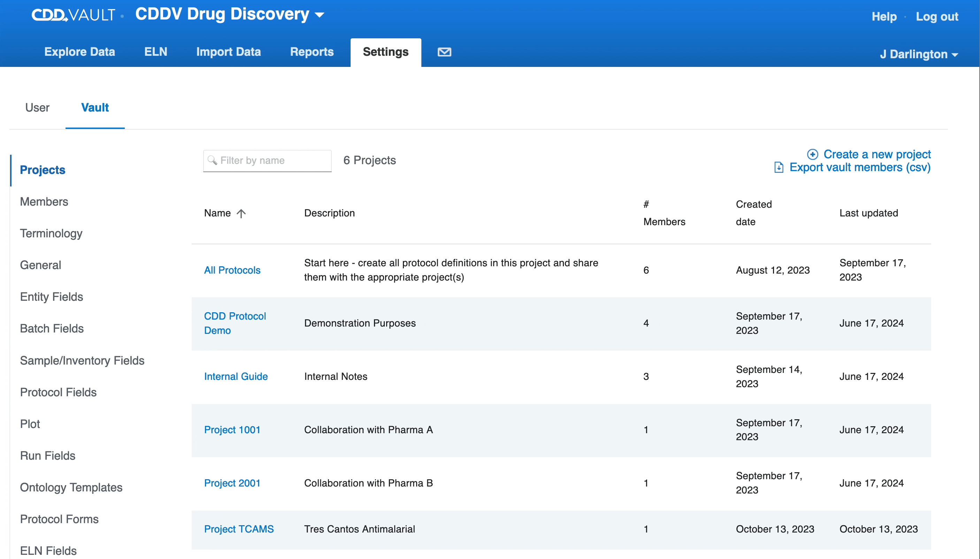980x559 pixels.
Task: Click the filter search icon in input field
Action: pos(213,161)
